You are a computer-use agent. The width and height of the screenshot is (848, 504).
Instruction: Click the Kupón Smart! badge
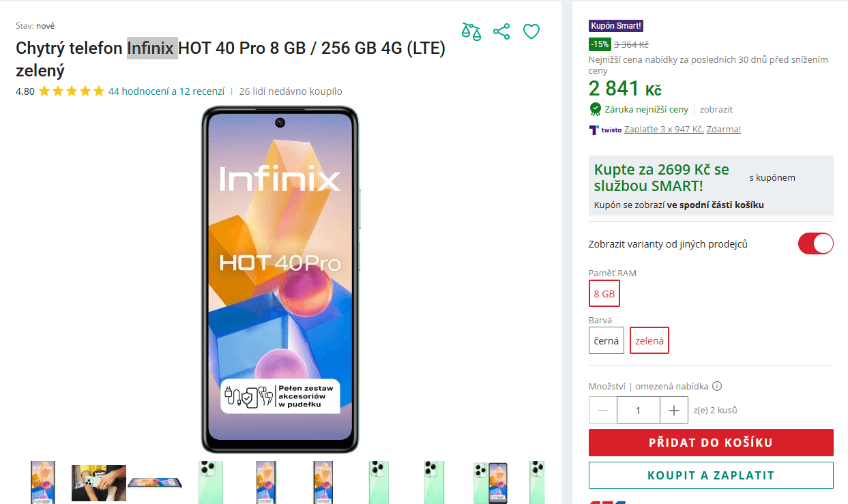click(x=615, y=25)
